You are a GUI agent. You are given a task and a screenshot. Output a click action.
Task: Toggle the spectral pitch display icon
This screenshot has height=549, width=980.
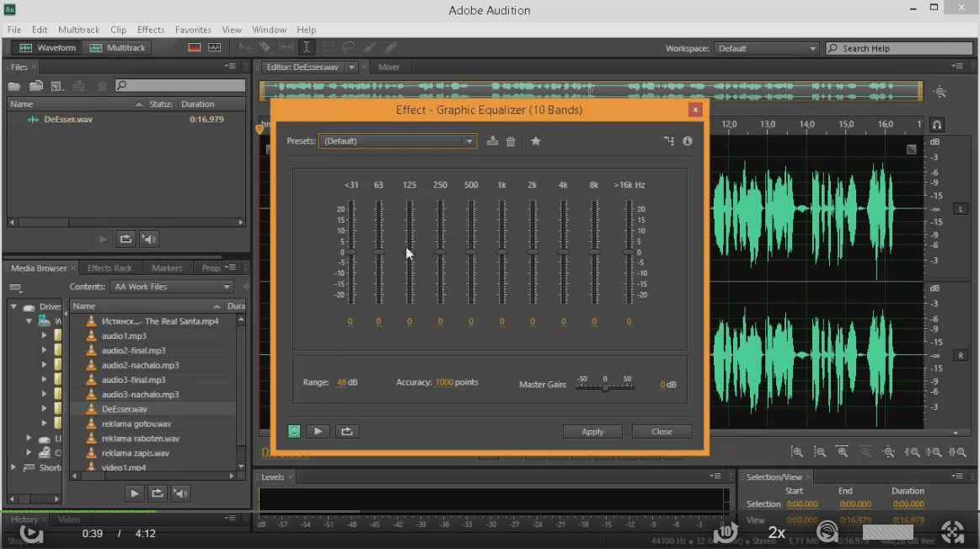pos(214,47)
